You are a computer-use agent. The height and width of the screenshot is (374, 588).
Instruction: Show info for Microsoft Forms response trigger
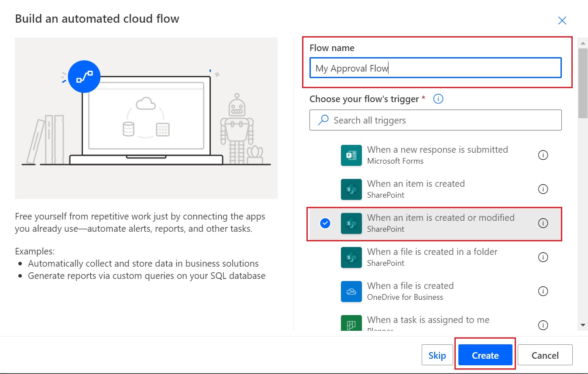click(x=543, y=155)
